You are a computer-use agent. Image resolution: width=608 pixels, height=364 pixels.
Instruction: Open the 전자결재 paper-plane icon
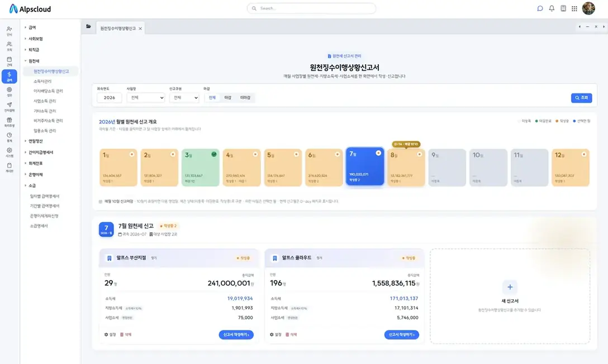click(x=9, y=107)
